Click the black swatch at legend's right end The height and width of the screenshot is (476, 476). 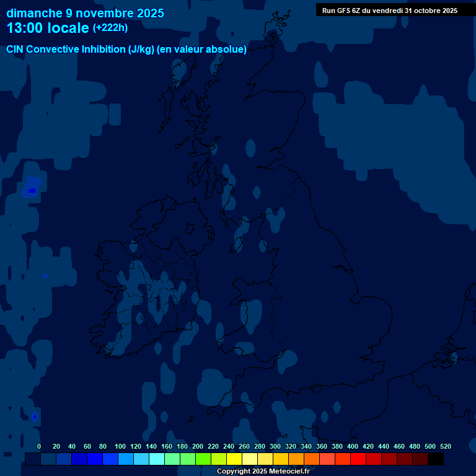[436, 459]
